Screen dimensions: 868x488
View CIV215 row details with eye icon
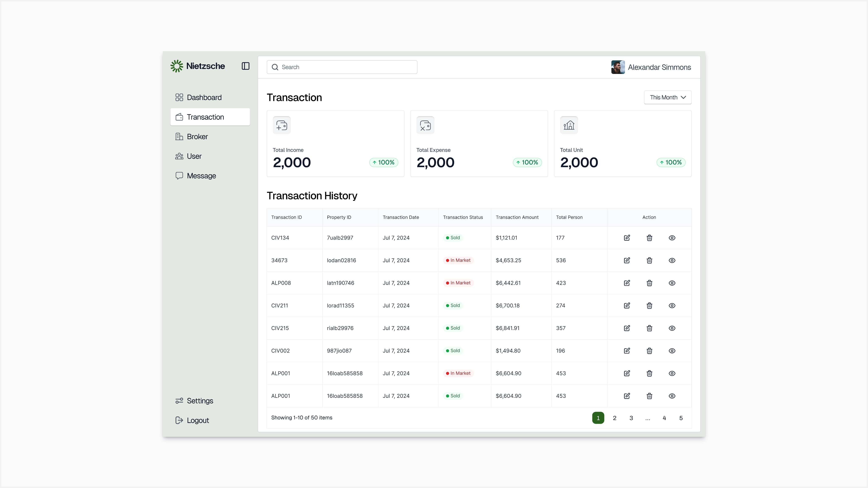click(x=672, y=328)
